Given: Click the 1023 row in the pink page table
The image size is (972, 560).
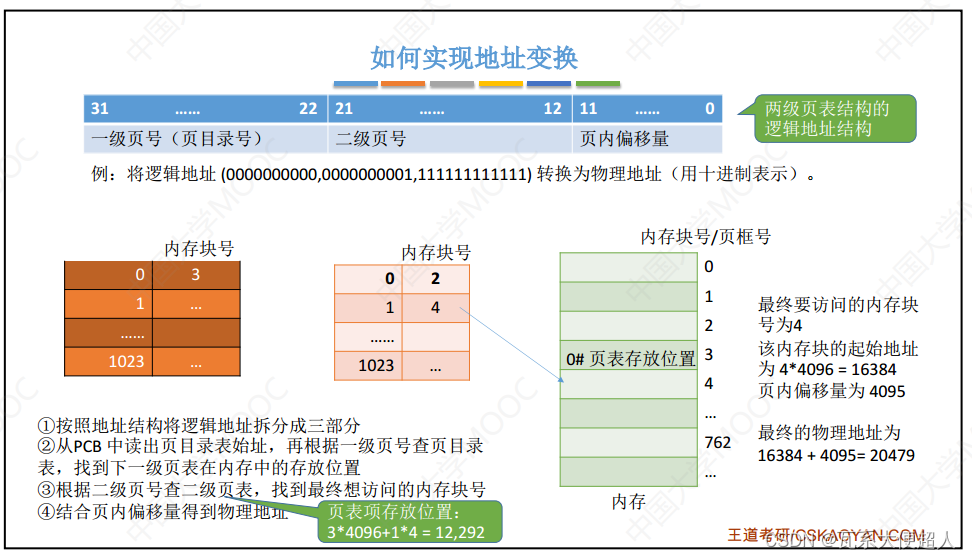Looking at the screenshot, I should click(402, 365).
